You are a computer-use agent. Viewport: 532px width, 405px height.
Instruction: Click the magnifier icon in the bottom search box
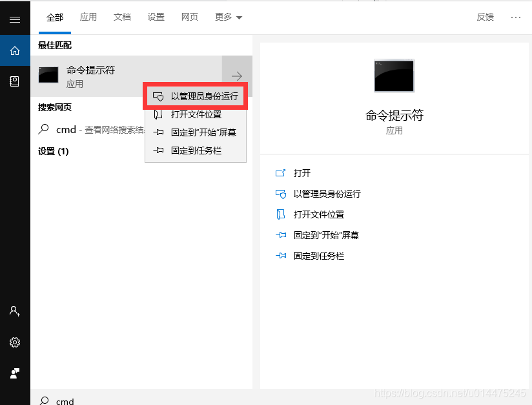(44, 400)
